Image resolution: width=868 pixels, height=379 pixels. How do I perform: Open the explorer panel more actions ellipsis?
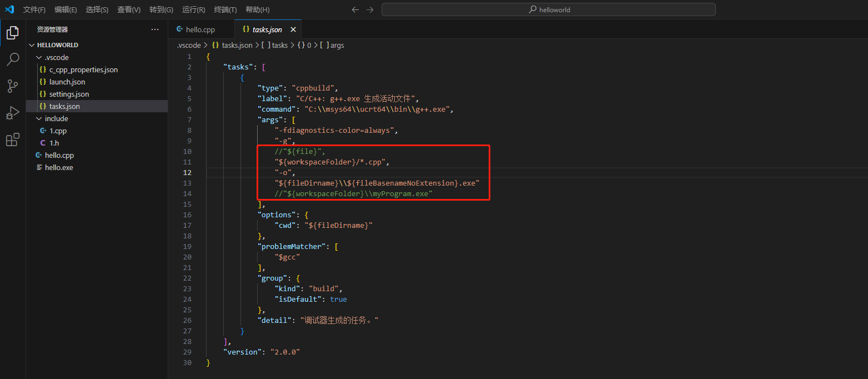(155, 29)
